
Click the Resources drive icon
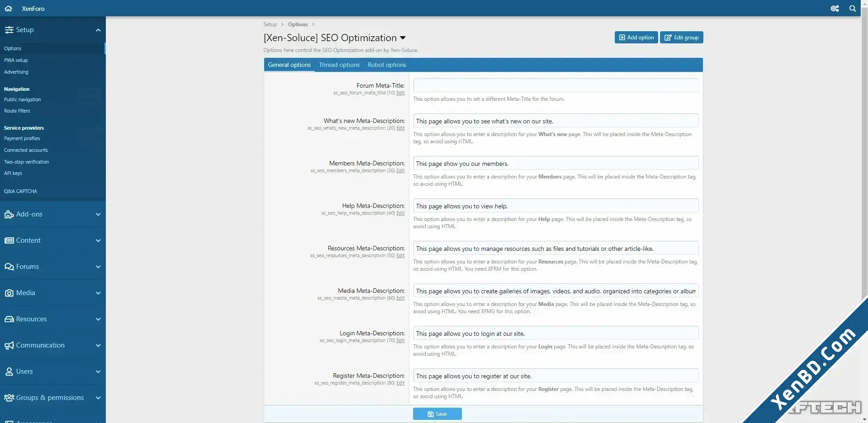coord(9,319)
